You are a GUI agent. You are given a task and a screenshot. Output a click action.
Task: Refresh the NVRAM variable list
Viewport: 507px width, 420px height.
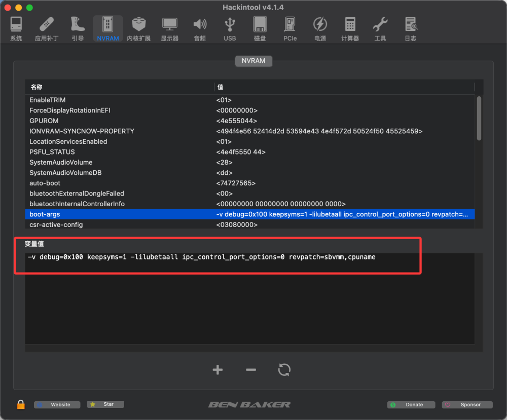pos(284,370)
